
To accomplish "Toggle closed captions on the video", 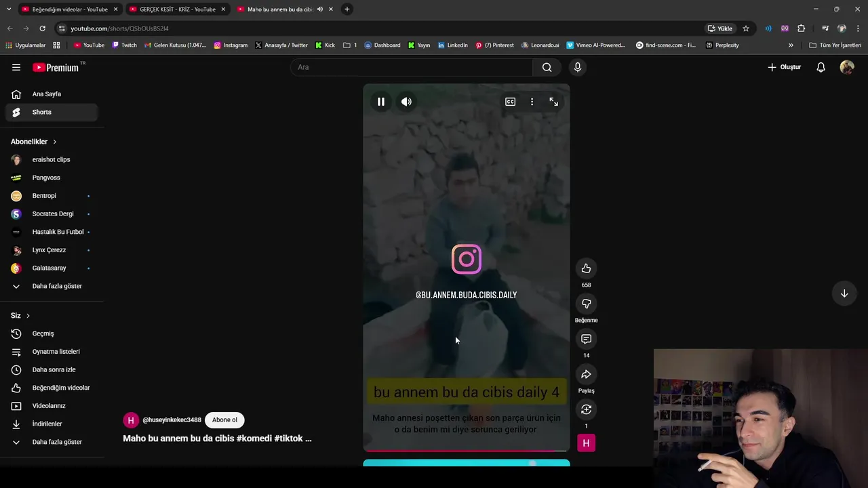I will pos(510,102).
